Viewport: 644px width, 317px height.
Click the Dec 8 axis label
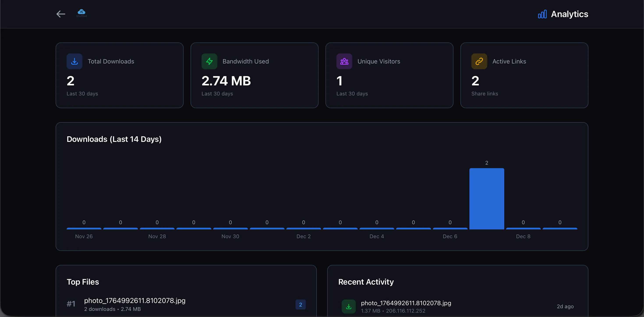(x=523, y=236)
